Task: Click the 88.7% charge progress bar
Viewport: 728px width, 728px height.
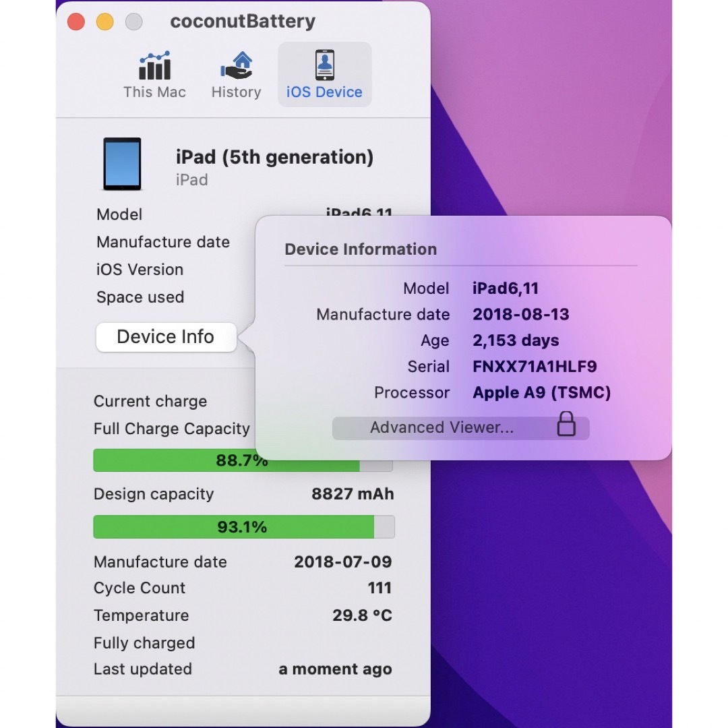Action: [x=243, y=460]
